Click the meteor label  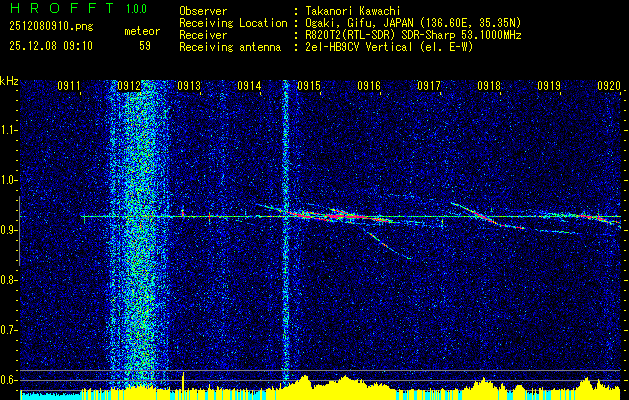pyautogui.click(x=142, y=31)
